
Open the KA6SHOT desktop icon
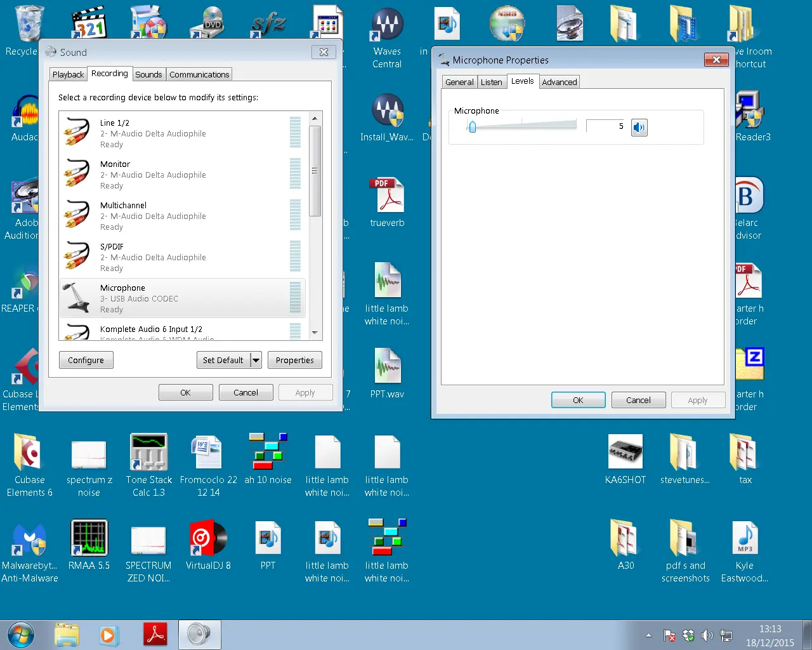(625, 459)
